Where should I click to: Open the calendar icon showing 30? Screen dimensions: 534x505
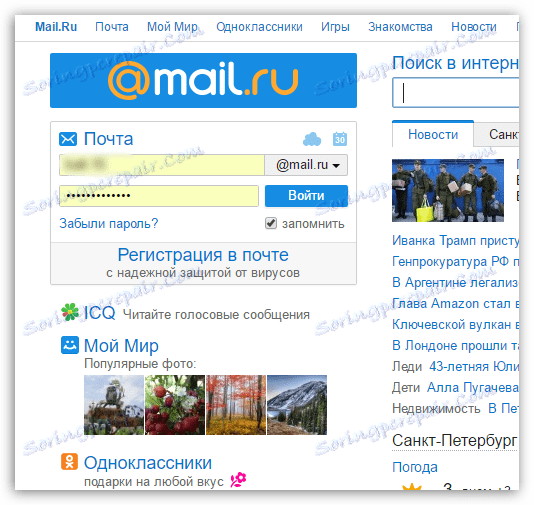point(340,139)
